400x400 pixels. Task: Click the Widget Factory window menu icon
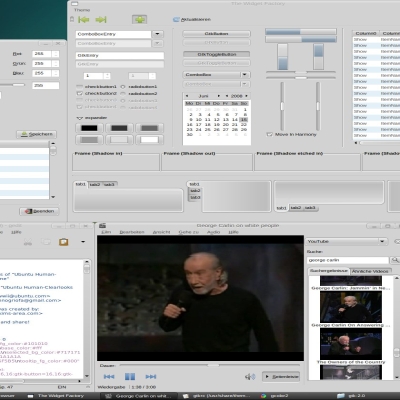pyautogui.click(x=75, y=4)
